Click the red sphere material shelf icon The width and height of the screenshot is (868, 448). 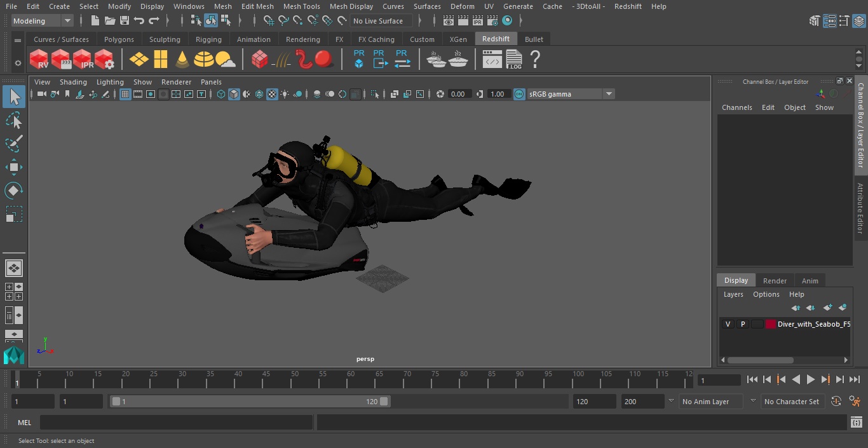pyautogui.click(x=324, y=60)
